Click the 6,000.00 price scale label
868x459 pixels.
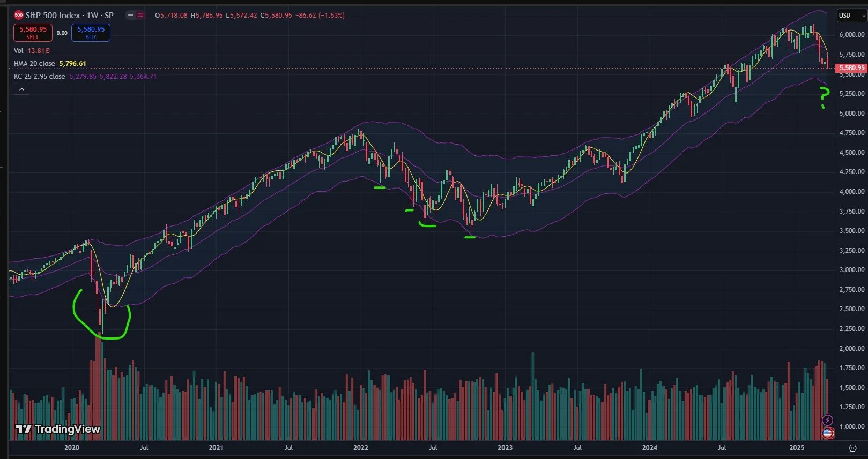[x=852, y=35]
